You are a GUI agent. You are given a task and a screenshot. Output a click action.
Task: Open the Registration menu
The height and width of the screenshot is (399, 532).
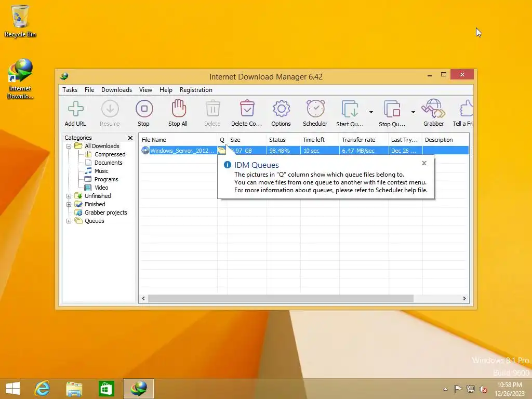(196, 90)
